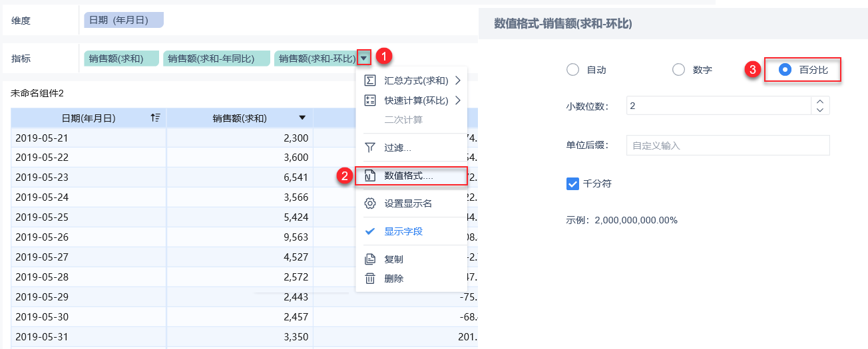Expand the 快速计算(环比) submenu arrow
Viewport: 868px width, 349px height.
(x=458, y=100)
